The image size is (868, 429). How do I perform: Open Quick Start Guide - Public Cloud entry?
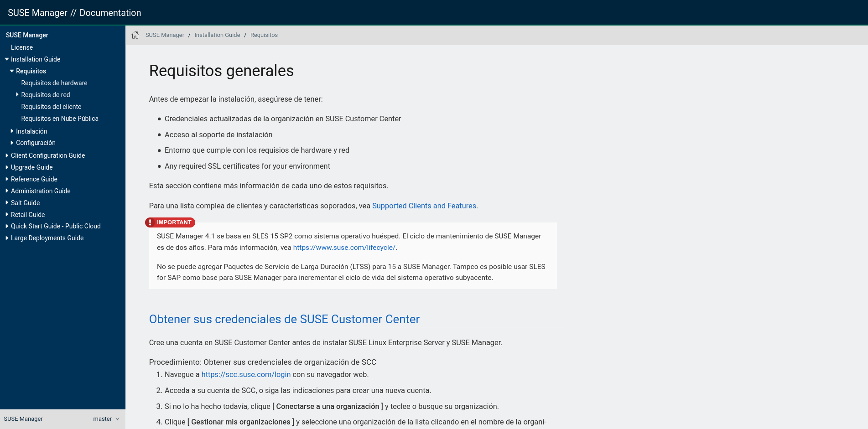pos(56,226)
